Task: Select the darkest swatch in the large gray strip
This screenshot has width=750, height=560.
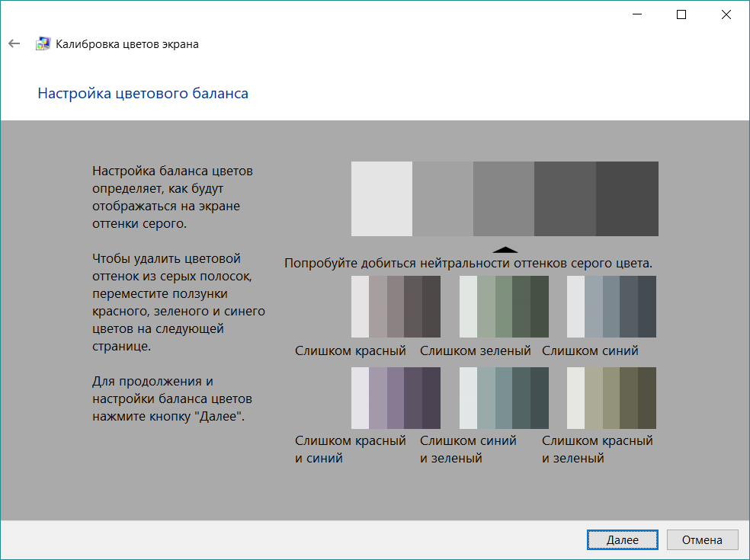Action: [x=627, y=199]
